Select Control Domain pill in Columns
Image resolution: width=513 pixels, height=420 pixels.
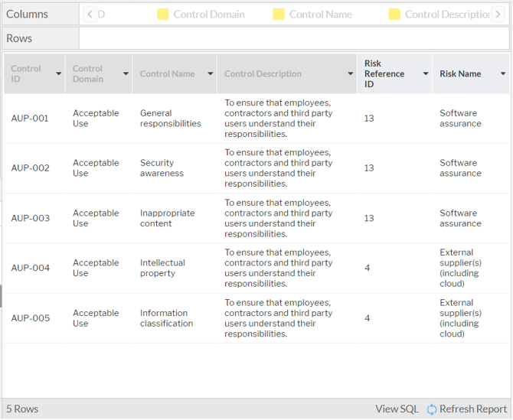208,15
